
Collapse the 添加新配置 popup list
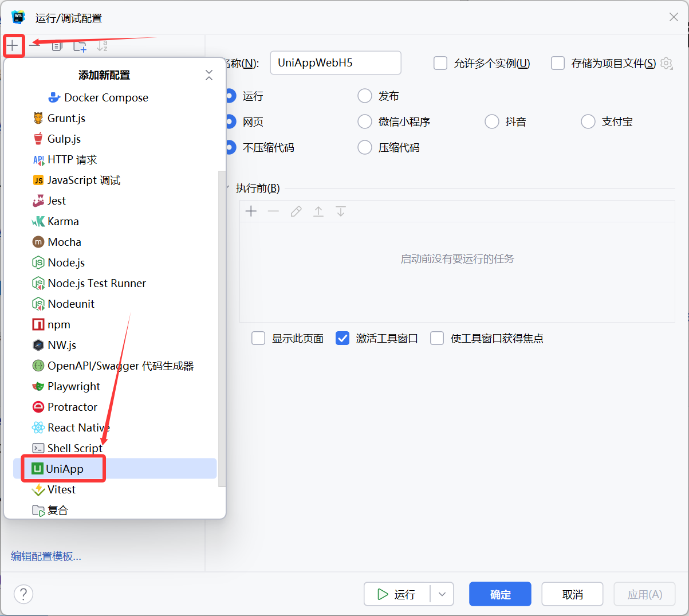point(209,75)
